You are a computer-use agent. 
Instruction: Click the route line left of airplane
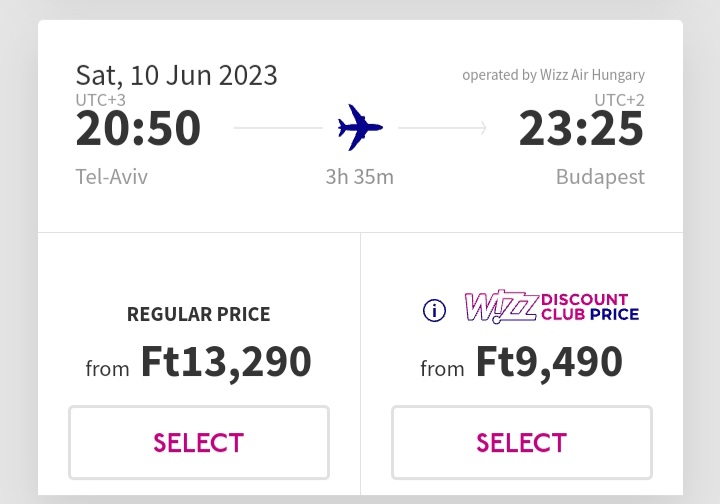(278, 128)
